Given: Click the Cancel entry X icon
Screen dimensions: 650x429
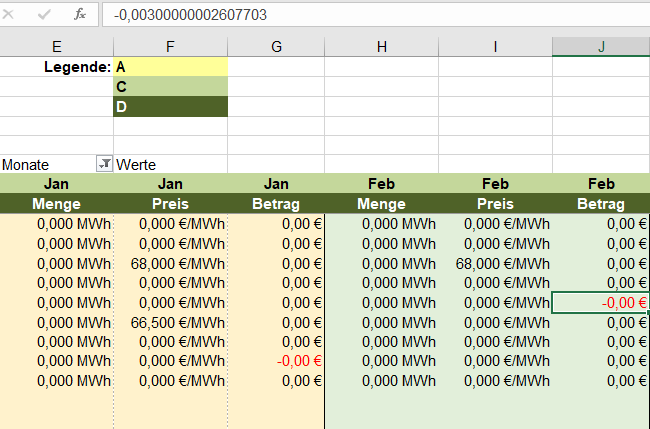Looking at the screenshot, I should pyautogui.click(x=15, y=15).
